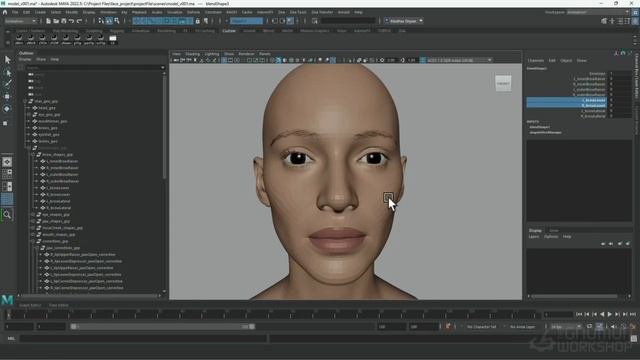Click the search magnifier icon in left sidebar
Screen dimensions: 640x360
[x=7, y=215]
